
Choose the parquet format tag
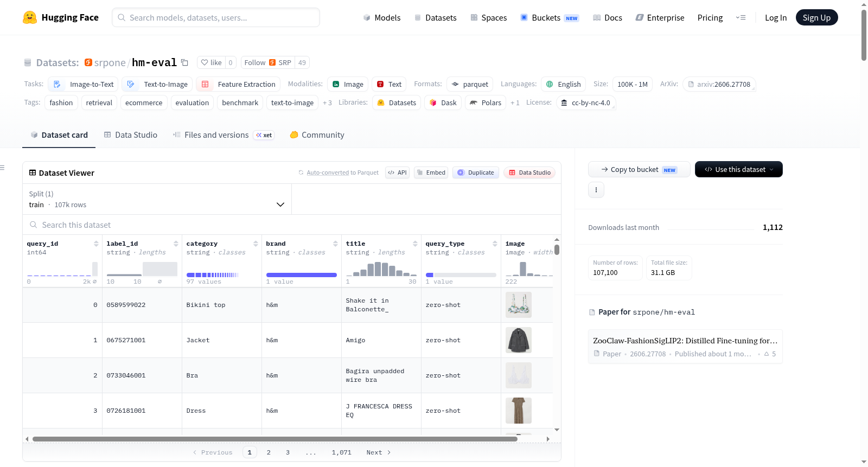point(470,84)
